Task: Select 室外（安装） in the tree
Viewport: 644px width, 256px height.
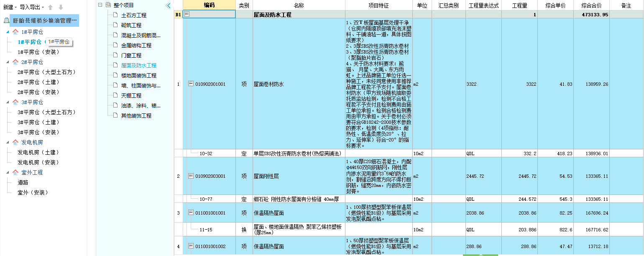Action: click(33, 192)
